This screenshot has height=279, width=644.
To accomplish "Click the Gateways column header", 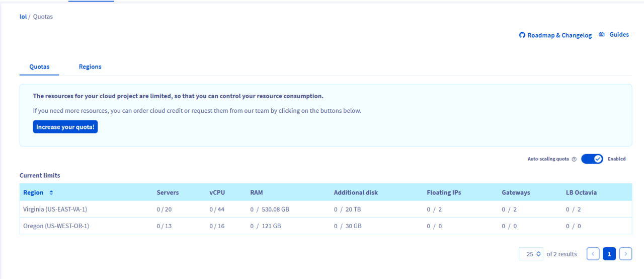I will (x=516, y=192).
